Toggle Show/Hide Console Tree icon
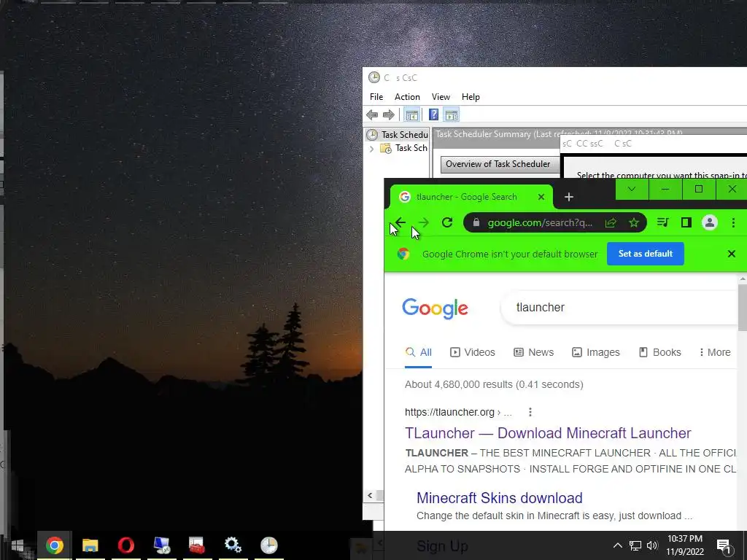747x560 pixels. (x=411, y=114)
